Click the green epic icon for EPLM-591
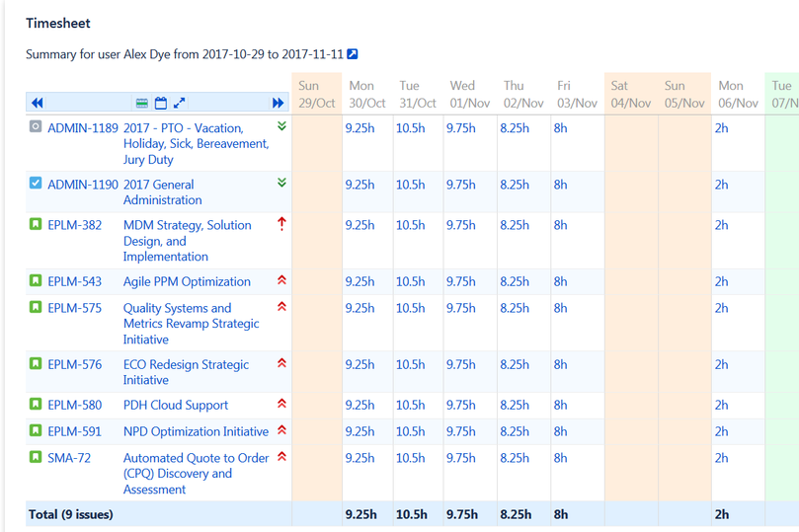This screenshot has width=799, height=532. point(36,430)
